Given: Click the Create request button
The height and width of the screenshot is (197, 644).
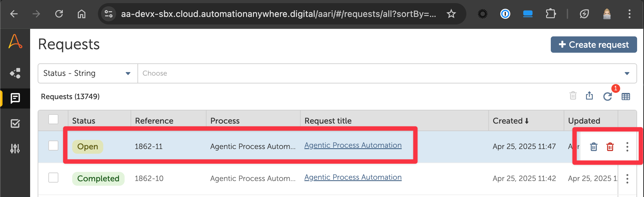Looking at the screenshot, I should [x=594, y=45].
